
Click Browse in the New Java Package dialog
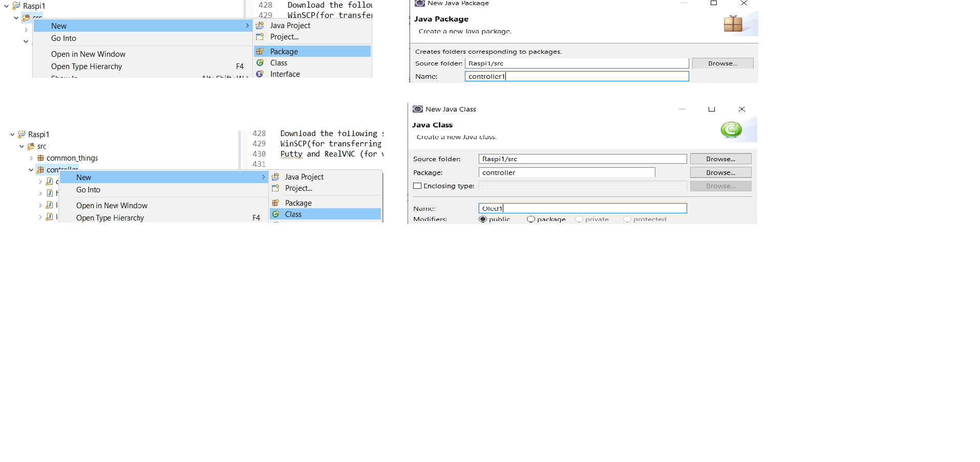(x=722, y=63)
